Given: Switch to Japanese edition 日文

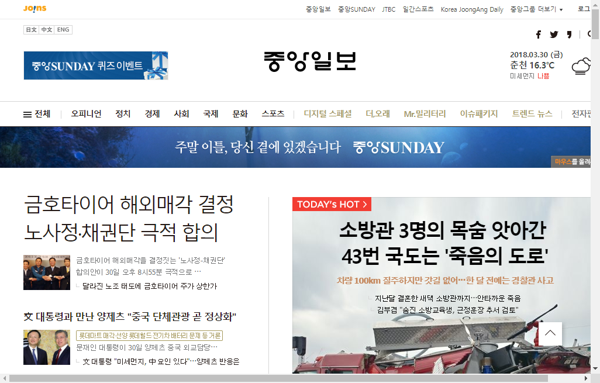Looking at the screenshot, I should 31,30.
